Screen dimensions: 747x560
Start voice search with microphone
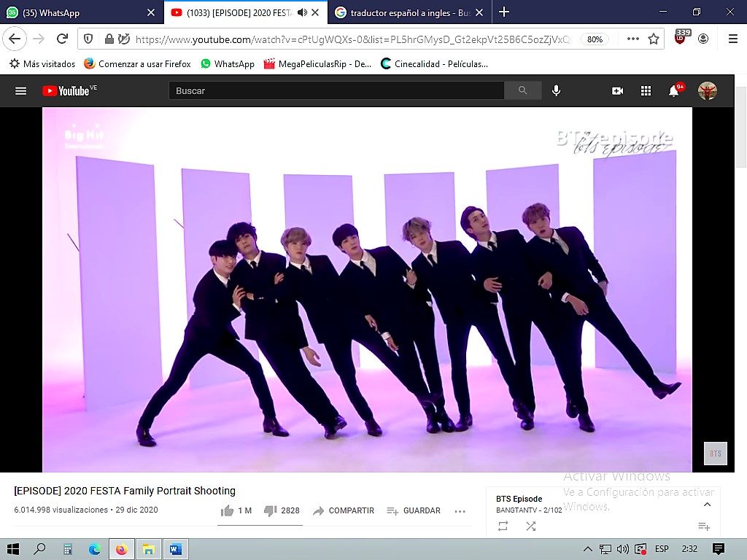(556, 90)
